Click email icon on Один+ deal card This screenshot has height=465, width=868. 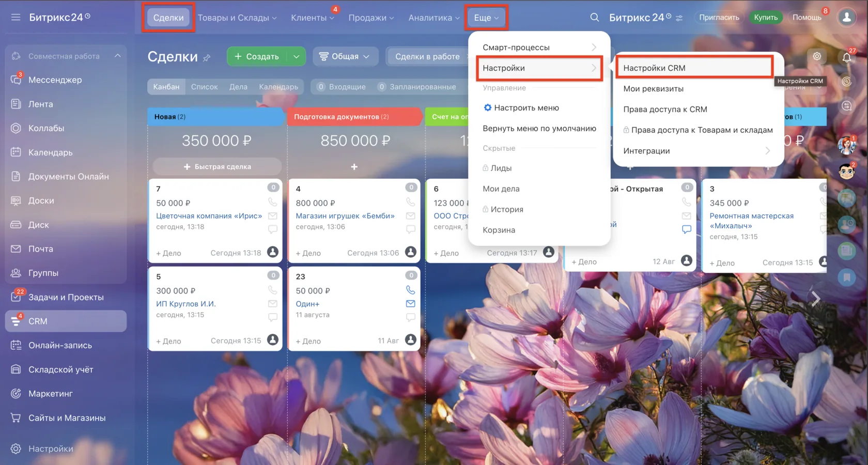(x=410, y=304)
